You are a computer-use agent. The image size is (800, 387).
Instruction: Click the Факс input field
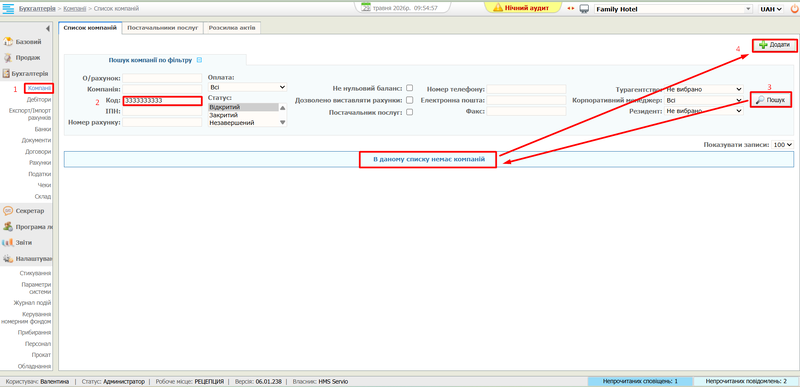(x=527, y=111)
